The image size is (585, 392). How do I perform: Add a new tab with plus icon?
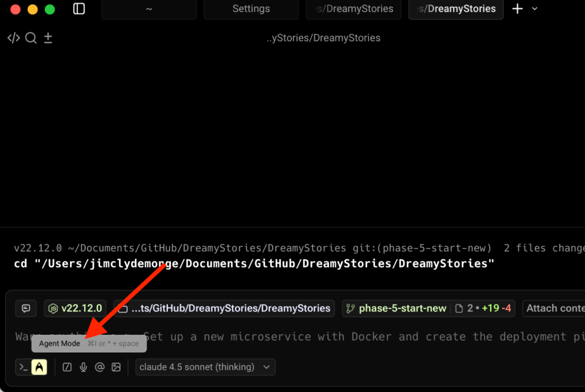[x=518, y=9]
